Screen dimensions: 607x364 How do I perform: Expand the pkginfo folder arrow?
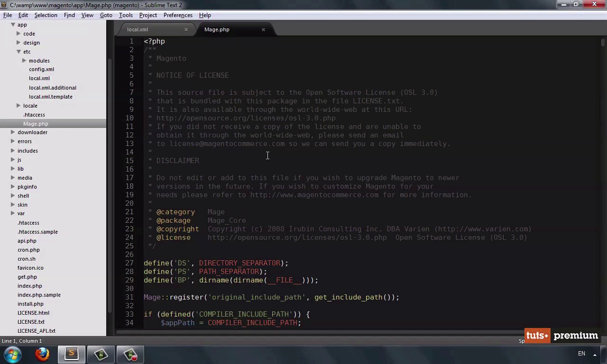[x=13, y=187]
